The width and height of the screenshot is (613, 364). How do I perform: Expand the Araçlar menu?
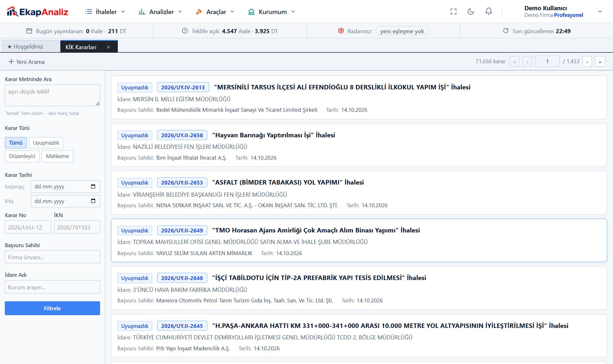(x=215, y=12)
